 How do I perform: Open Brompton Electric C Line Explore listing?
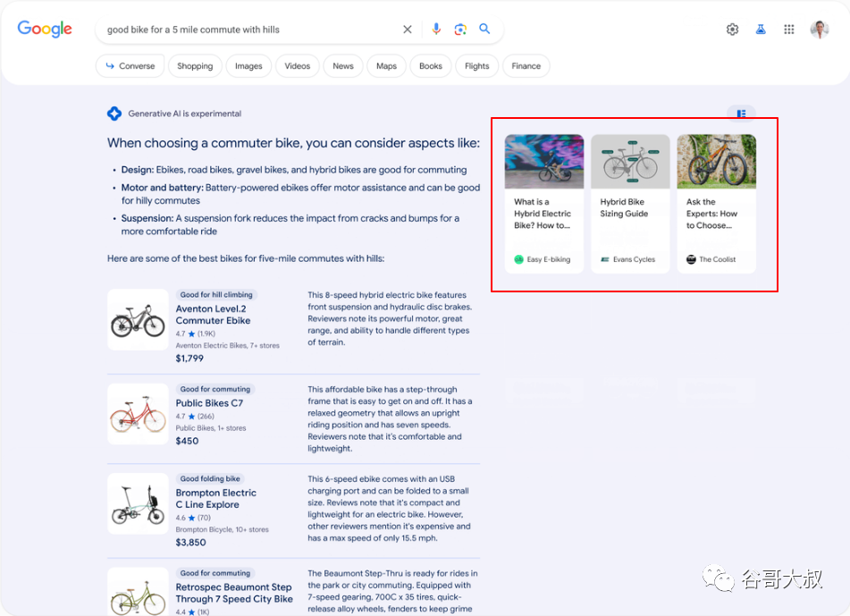click(x=215, y=498)
